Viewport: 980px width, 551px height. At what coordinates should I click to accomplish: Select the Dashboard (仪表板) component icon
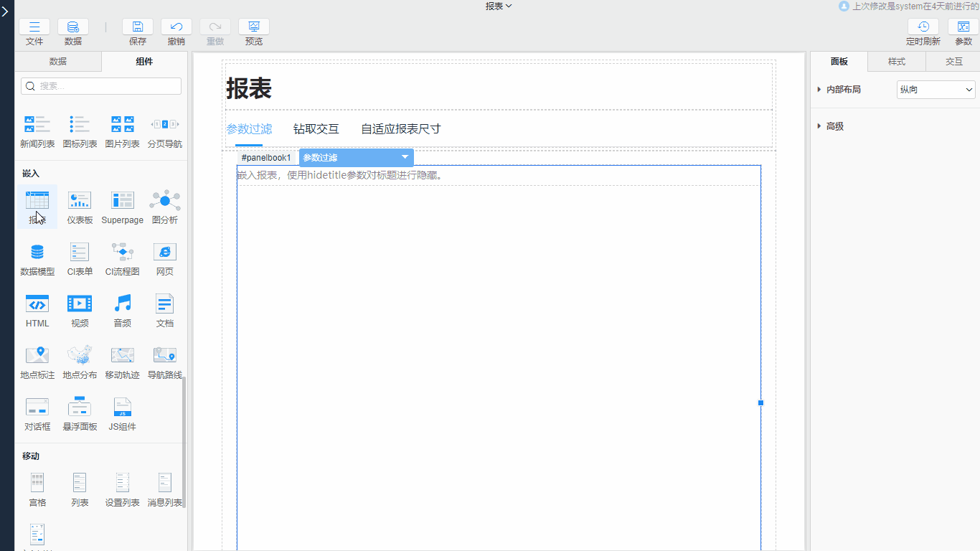click(80, 201)
